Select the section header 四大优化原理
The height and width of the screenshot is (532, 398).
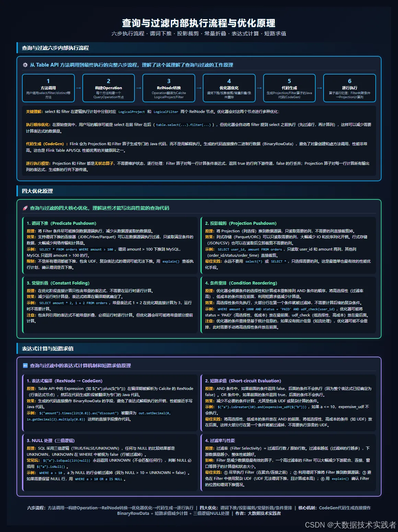point(37,191)
